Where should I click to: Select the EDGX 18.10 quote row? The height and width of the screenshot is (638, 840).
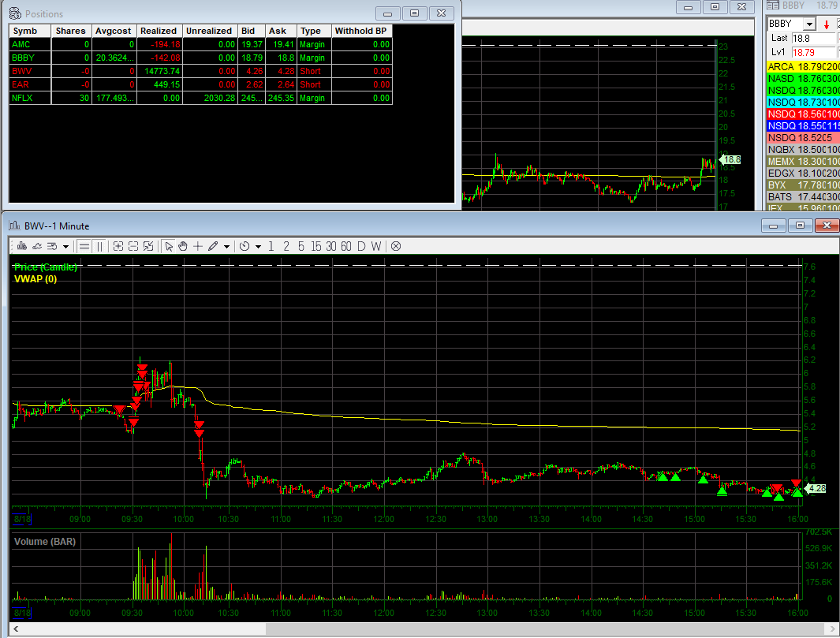point(803,173)
